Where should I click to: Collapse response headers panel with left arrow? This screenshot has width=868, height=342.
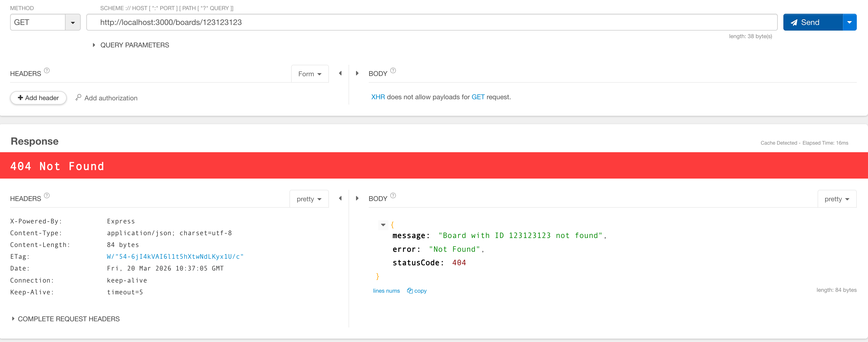tap(340, 198)
